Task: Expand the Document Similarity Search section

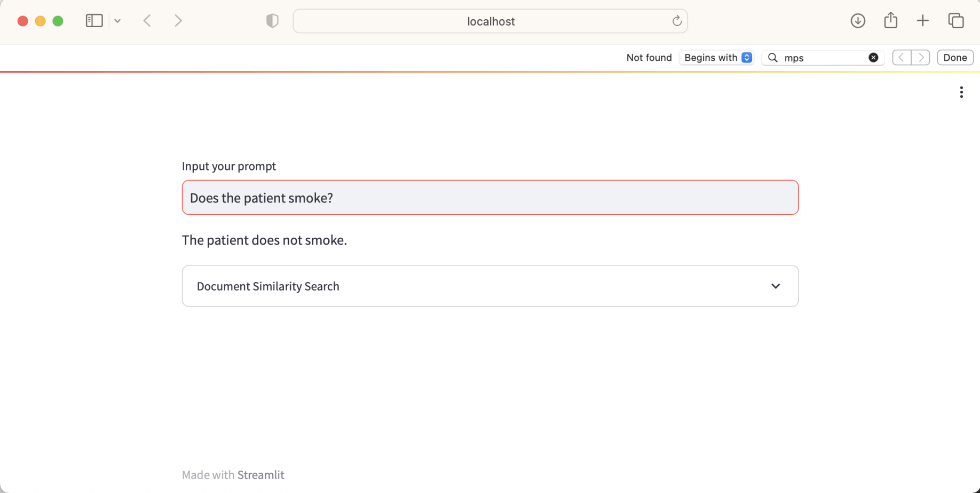Action: pos(490,286)
